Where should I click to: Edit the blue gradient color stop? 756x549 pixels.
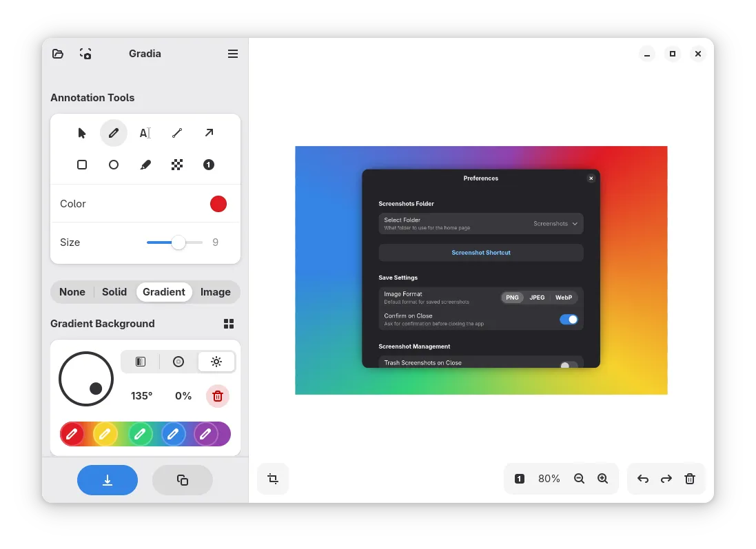(x=173, y=434)
